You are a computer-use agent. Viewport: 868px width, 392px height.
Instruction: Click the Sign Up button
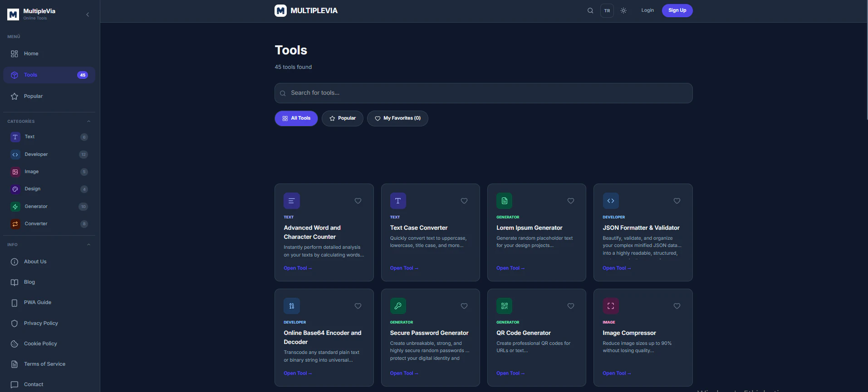pos(677,10)
